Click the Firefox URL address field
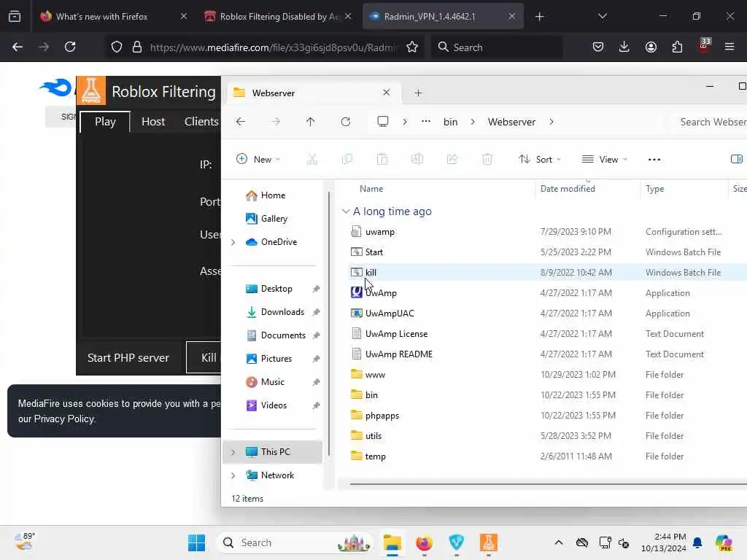Image resolution: width=747 pixels, height=560 pixels. pos(273,47)
